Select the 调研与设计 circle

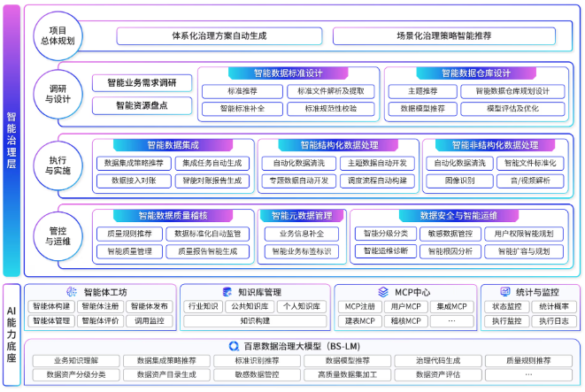[x=58, y=94]
